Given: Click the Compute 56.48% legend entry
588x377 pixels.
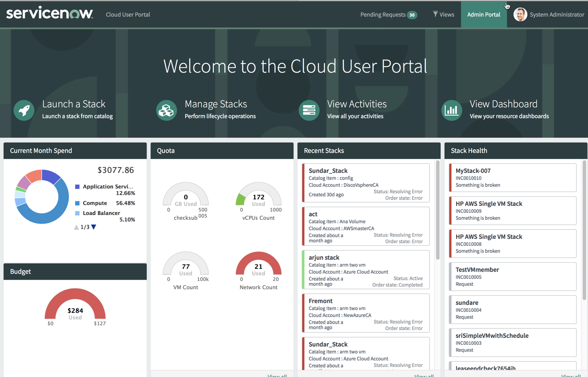Looking at the screenshot, I should (x=105, y=203).
